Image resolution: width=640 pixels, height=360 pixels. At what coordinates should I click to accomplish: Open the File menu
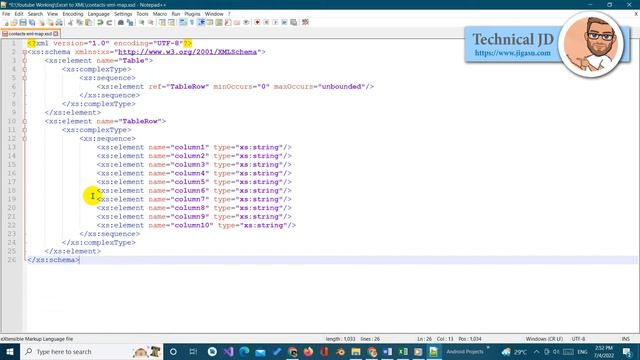pos(6,14)
